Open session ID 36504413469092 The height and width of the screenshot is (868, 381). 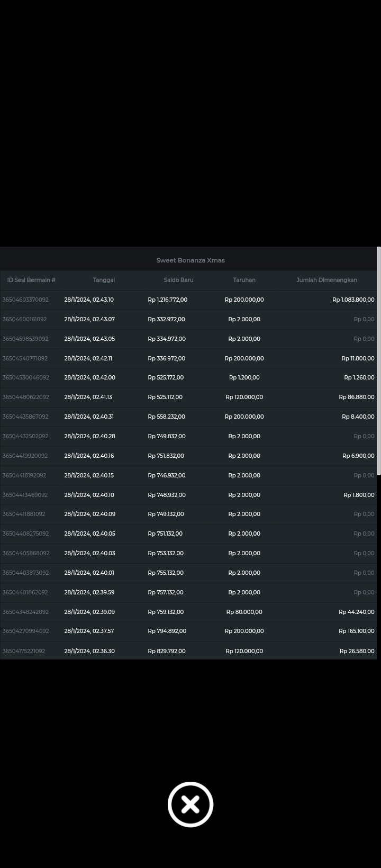pyautogui.click(x=25, y=495)
